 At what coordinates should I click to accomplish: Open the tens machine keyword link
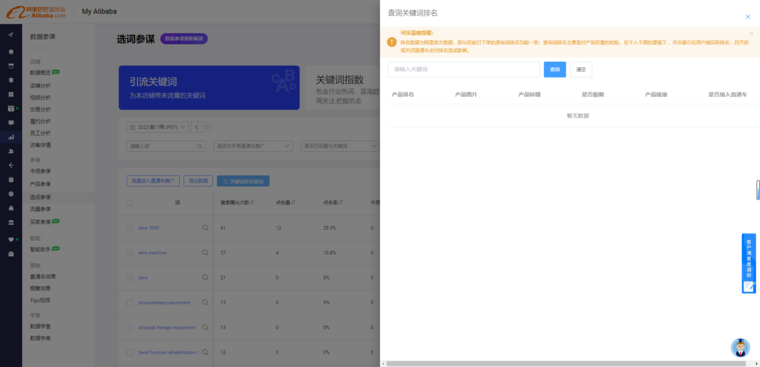coord(152,253)
